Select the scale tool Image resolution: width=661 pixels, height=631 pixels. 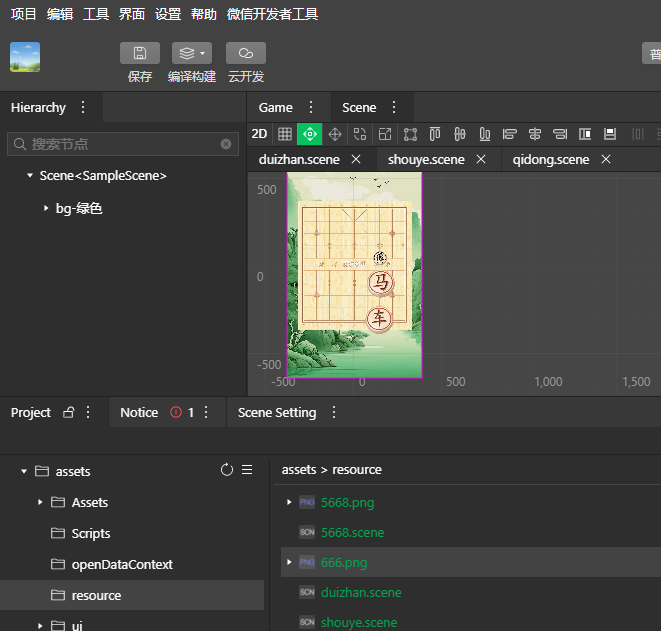(385, 134)
